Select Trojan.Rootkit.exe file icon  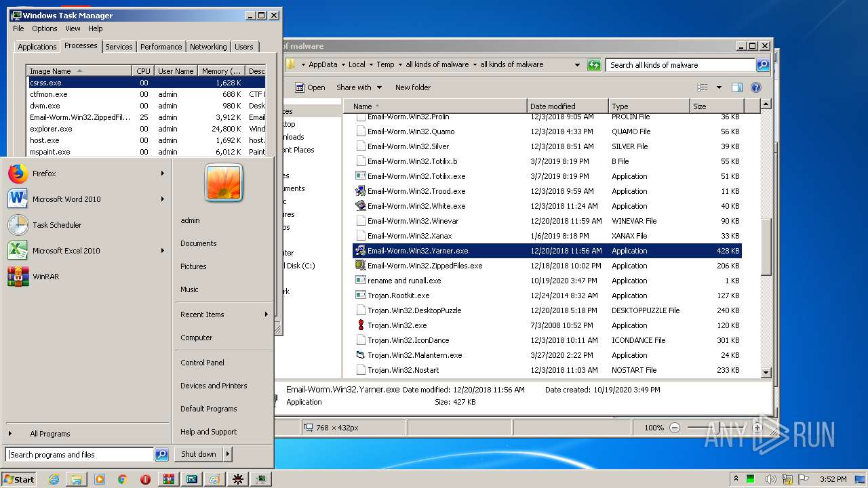(361, 296)
